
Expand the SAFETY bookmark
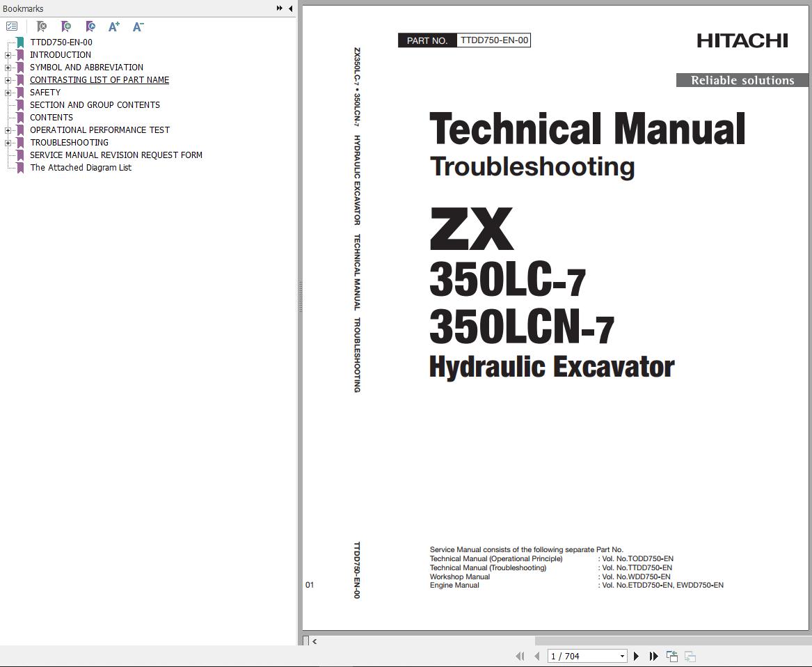(x=8, y=93)
